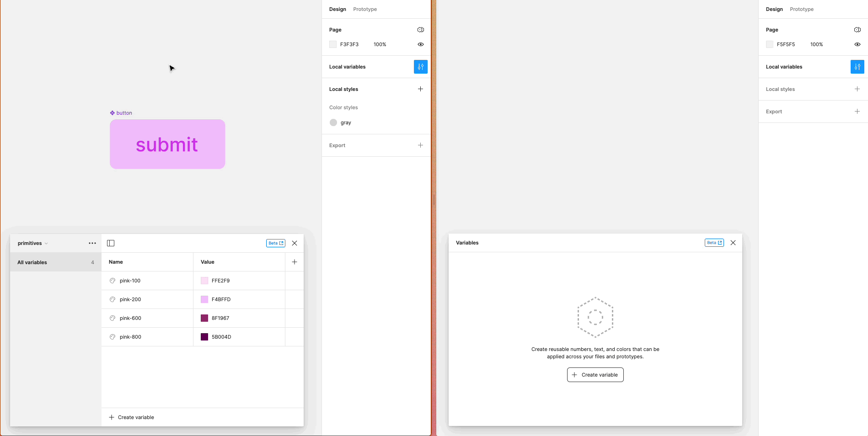This screenshot has height=436, width=868.
Task: Add a local style in left panel
Action: (420, 89)
